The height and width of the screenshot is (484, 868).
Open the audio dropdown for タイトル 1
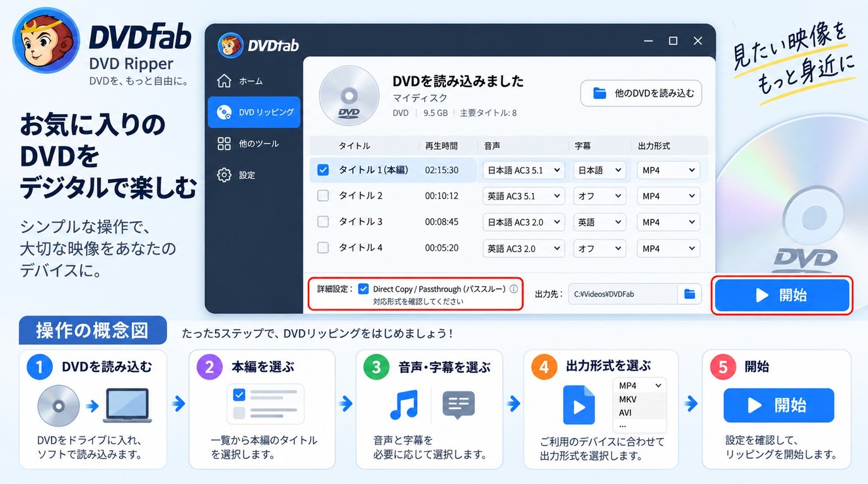coord(524,170)
